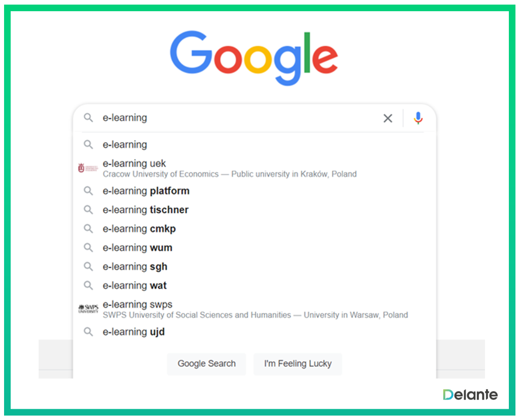Viewport: 518px width, 420px height.
Task: Pick the e-learning cmkp suggestion
Action: click(139, 229)
